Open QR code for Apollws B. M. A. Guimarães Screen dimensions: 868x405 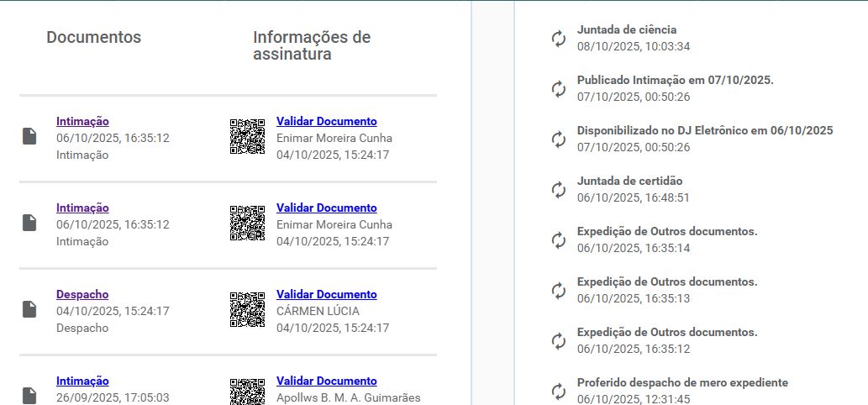coord(247,392)
